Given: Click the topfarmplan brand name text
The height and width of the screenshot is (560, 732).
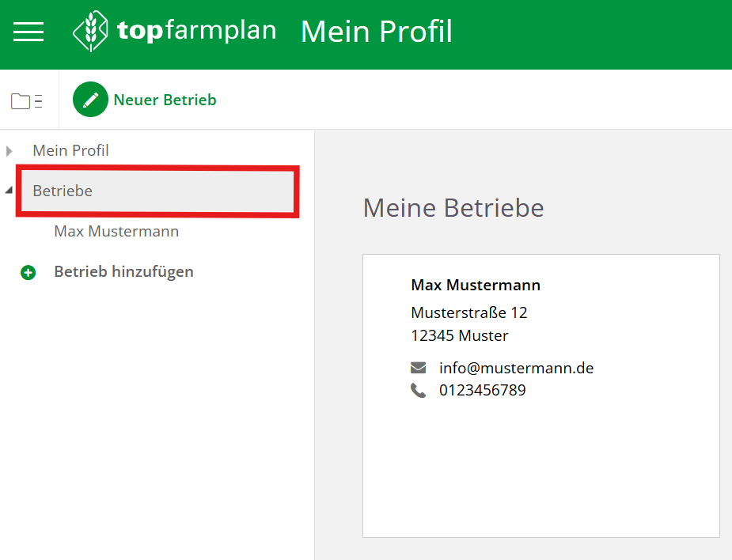Looking at the screenshot, I should pos(196,31).
